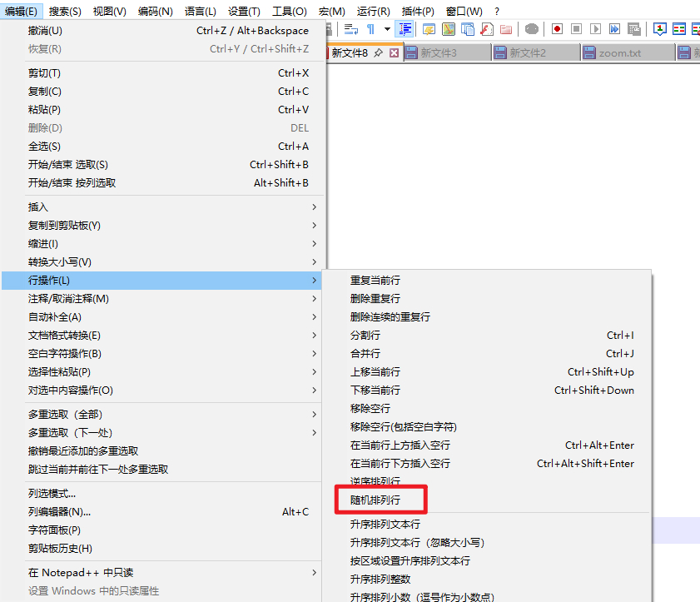Open the document list icon
Image resolution: width=700 pixels, height=602 pixels.
(468, 29)
